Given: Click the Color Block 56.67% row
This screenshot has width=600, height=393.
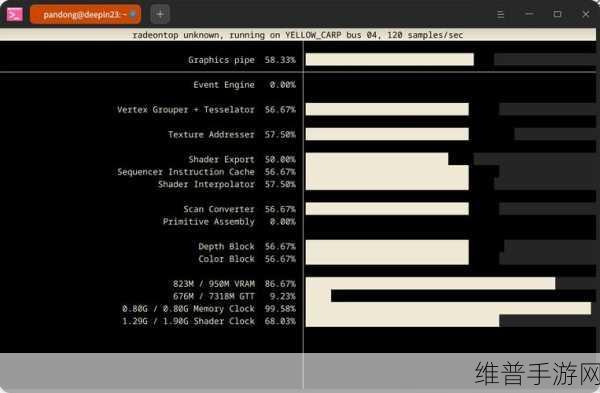Looking at the screenshot, I should (x=247, y=259).
